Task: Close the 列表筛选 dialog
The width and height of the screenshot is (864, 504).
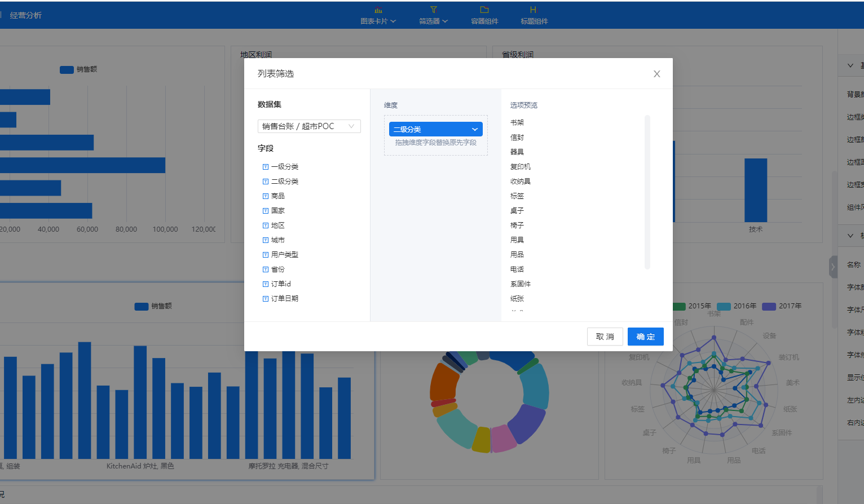Action: [x=656, y=74]
